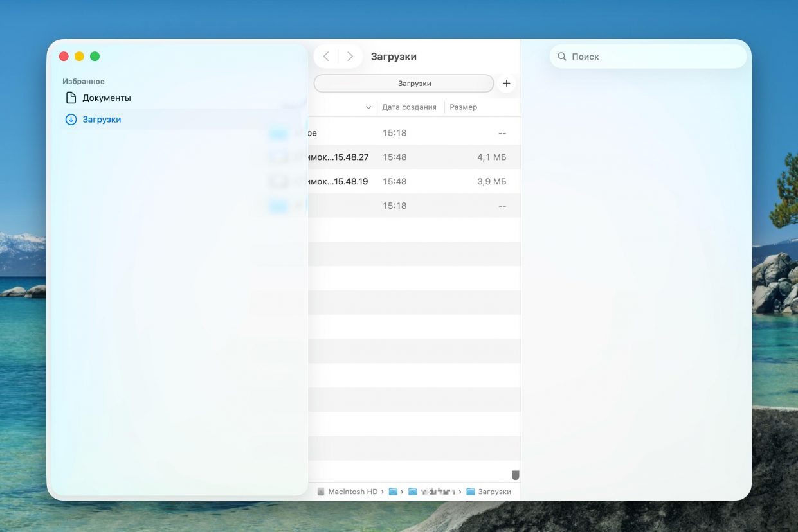Click the Поиск search field

point(648,57)
